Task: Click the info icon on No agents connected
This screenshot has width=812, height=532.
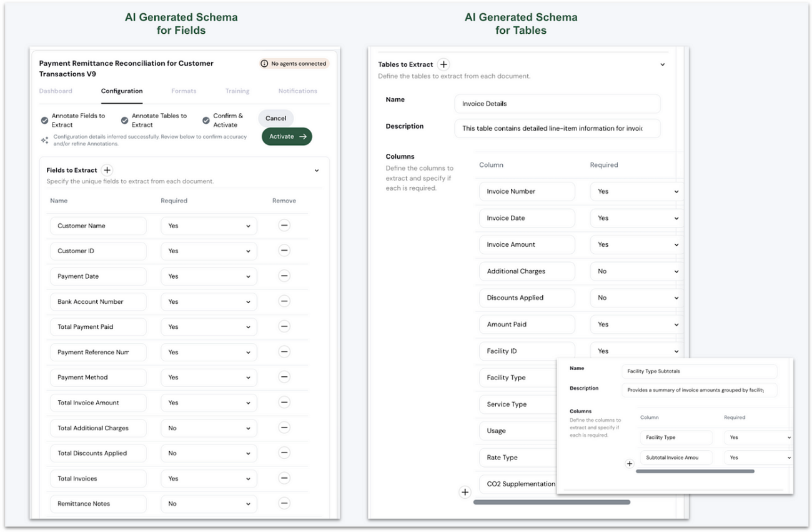Action: pos(263,63)
